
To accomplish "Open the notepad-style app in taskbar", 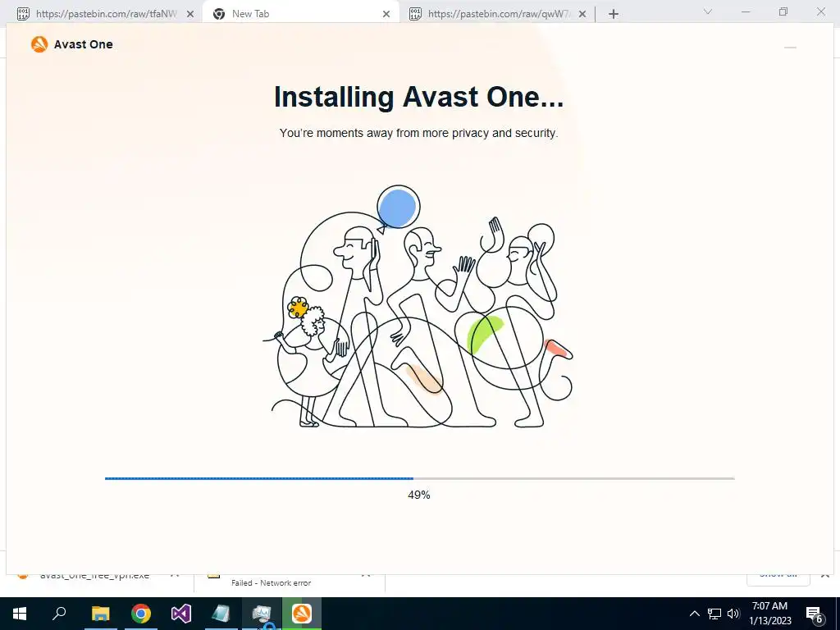I will 221,614.
